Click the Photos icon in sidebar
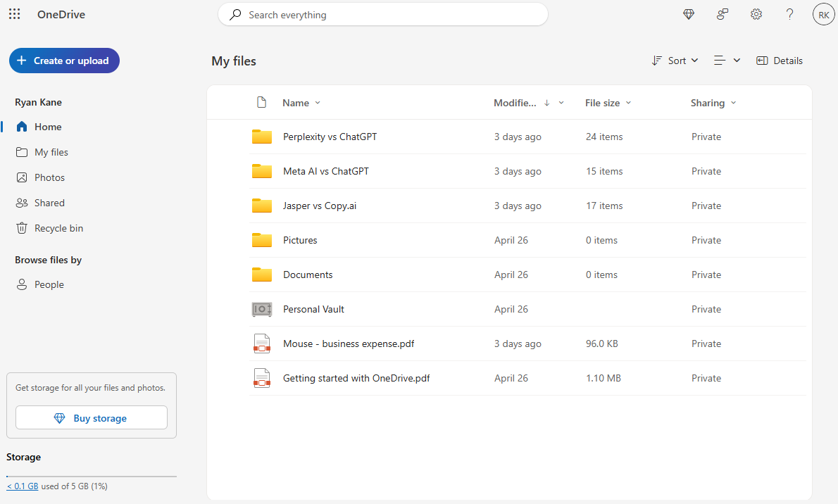838x504 pixels. coord(21,177)
